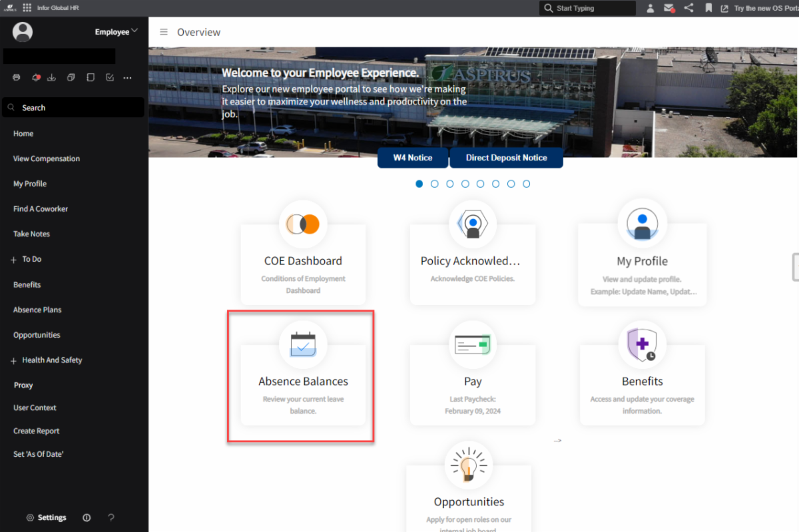Click the print icon in the sidebar

[17, 78]
